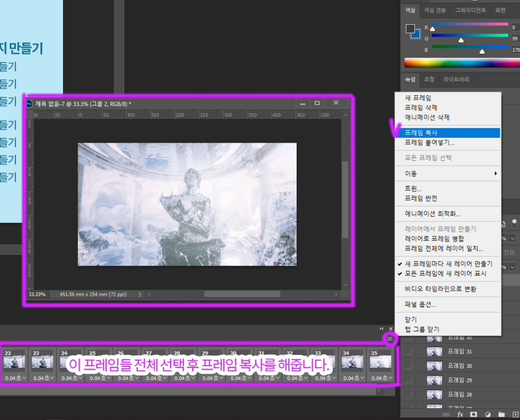Toggle '모든 프레임에 새 레이어 표시' option
520x420 pixels.
(x=448, y=274)
